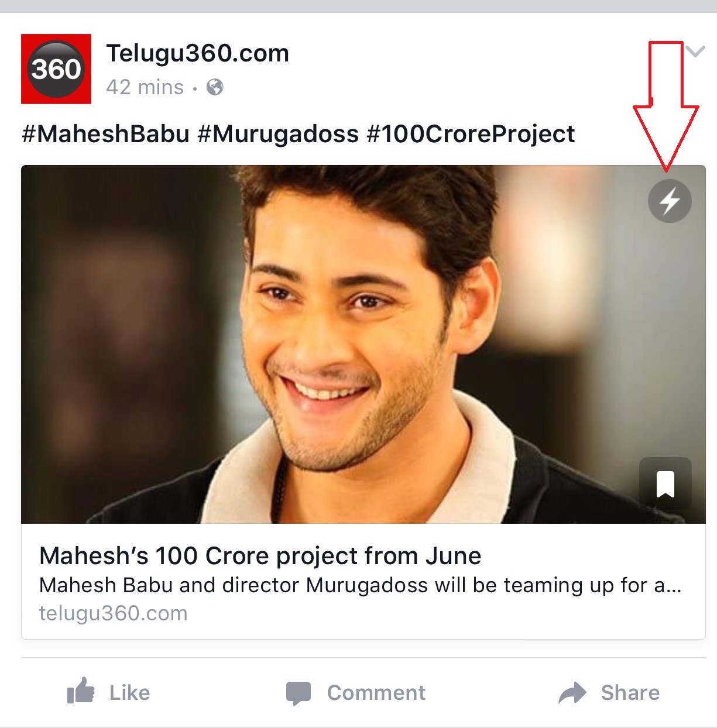Screen dimensions: 717x728
Task: Click the article description text preview
Action: tap(361, 585)
